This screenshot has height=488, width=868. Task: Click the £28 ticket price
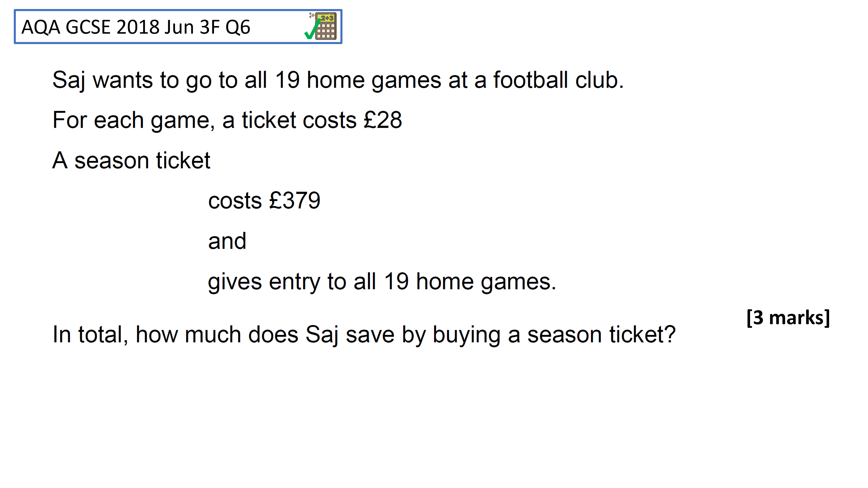[383, 120]
